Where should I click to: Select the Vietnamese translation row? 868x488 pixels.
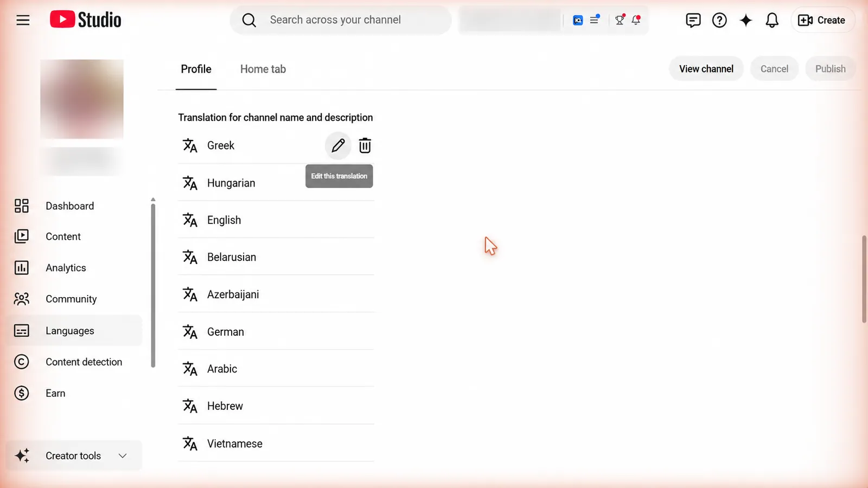coord(276,444)
